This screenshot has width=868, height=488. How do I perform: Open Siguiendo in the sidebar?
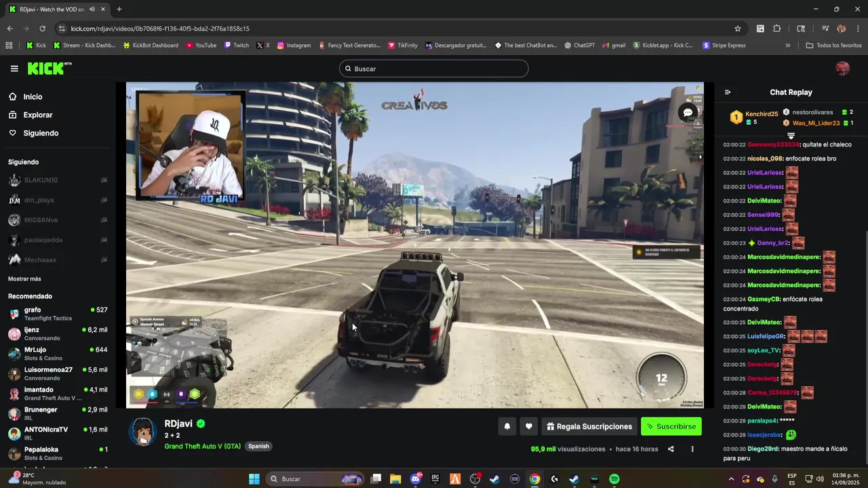click(x=41, y=134)
